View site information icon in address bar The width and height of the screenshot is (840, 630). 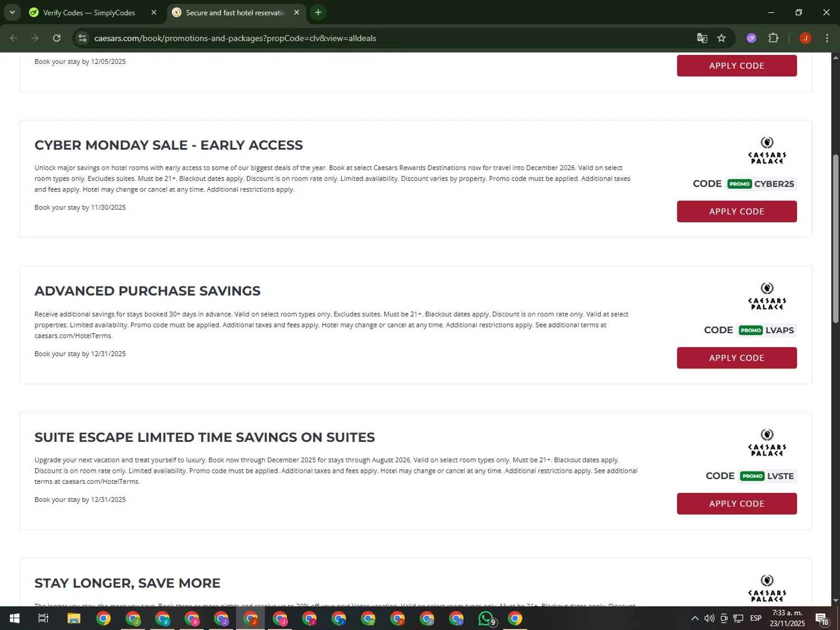coord(82,38)
